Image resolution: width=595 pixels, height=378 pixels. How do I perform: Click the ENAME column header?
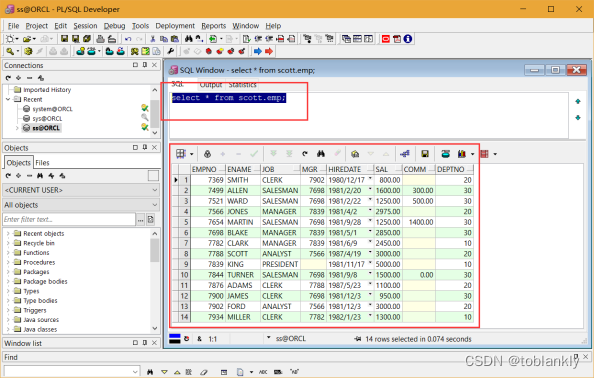[x=242, y=169]
